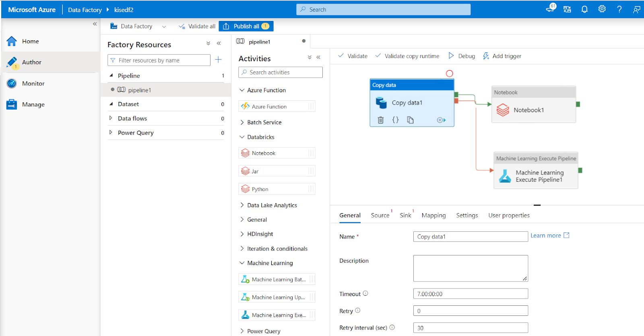This screenshot has height=336, width=644.
Task: Start a Debug run
Action: tap(462, 56)
